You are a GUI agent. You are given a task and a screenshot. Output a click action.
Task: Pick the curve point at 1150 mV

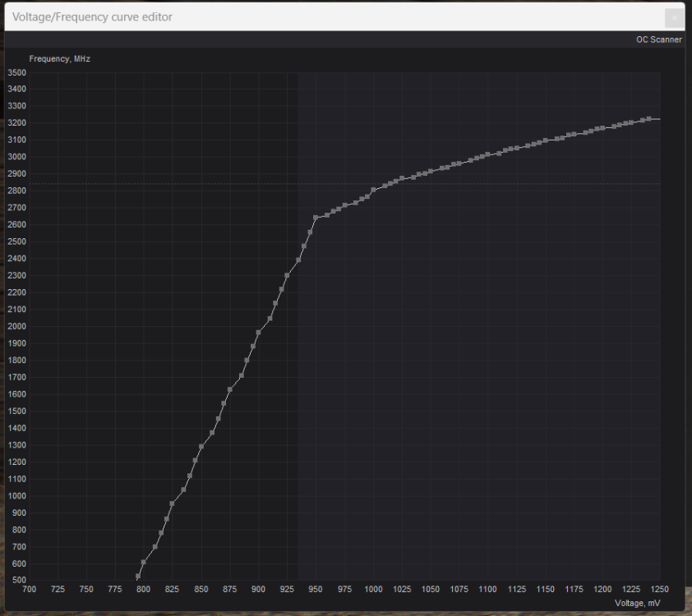[x=545, y=140]
